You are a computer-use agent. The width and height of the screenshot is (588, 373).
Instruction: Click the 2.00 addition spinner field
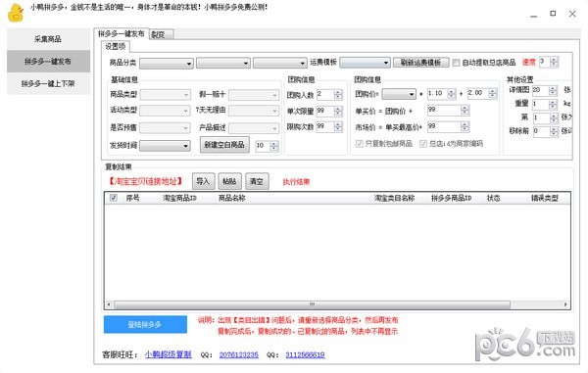point(482,93)
